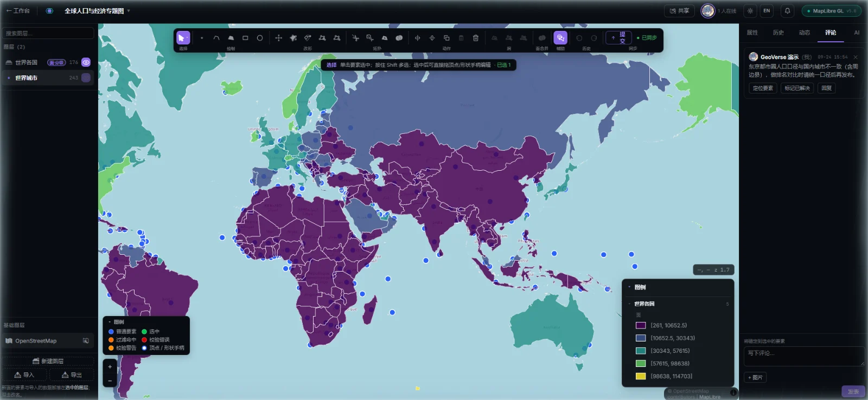The width and height of the screenshot is (868, 400).
Task: Click the 提交 submit button
Action: coord(618,38)
